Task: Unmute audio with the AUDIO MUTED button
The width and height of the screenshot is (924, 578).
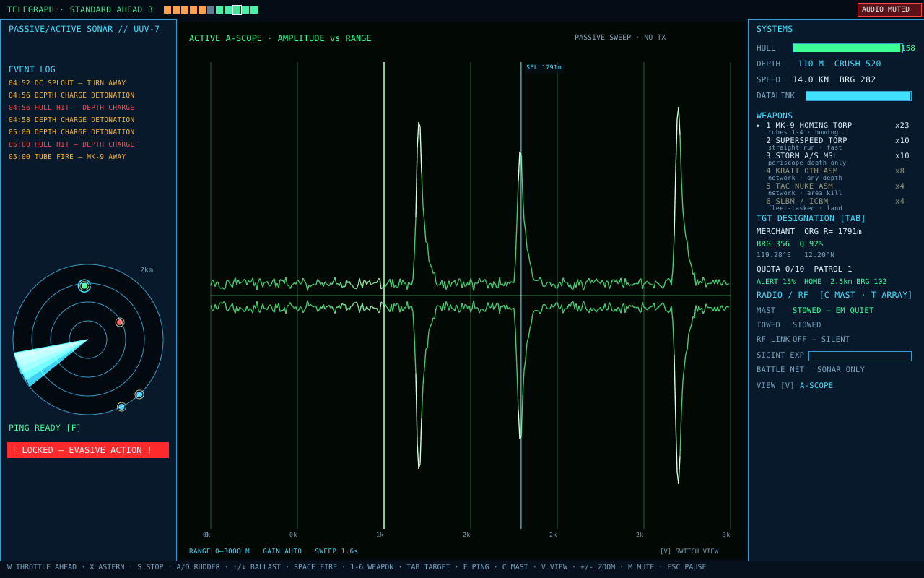Action: pos(889,9)
